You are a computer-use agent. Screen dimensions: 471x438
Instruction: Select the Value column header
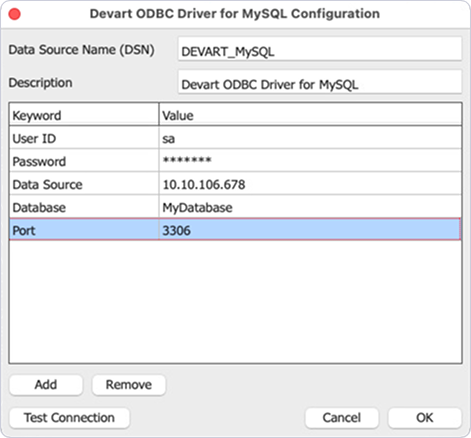click(x=310, y=114)
